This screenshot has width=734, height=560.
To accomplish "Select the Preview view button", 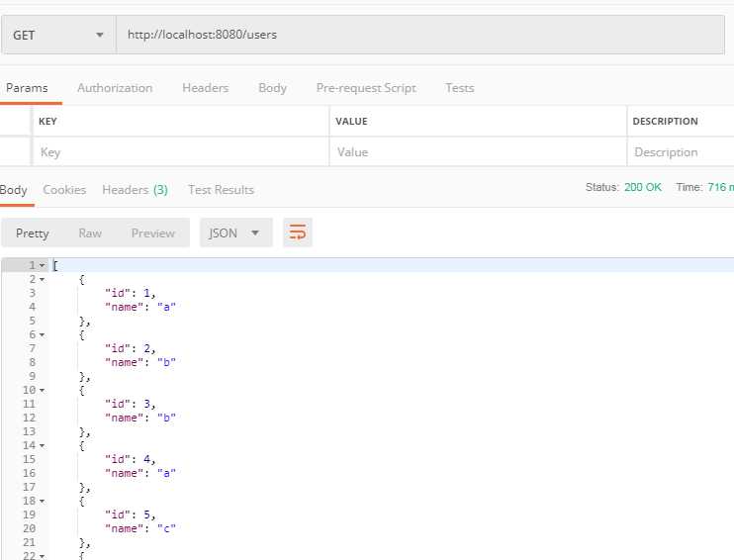I will (153, 233).
